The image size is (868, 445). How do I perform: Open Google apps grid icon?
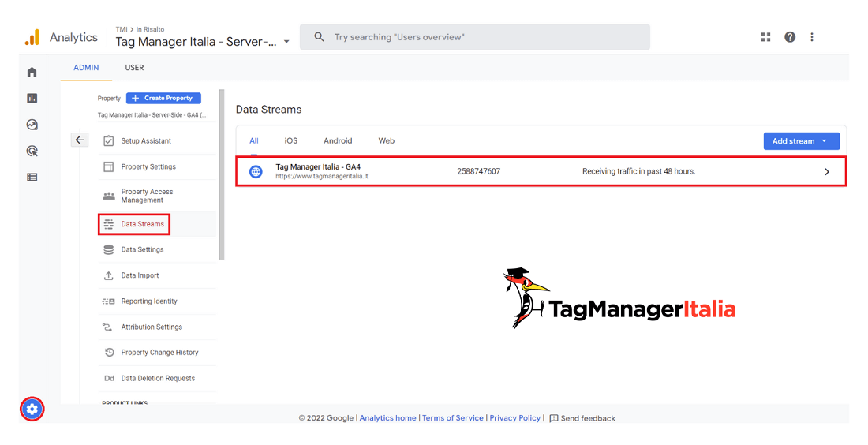pyautogui.click(x=765, y=37)
